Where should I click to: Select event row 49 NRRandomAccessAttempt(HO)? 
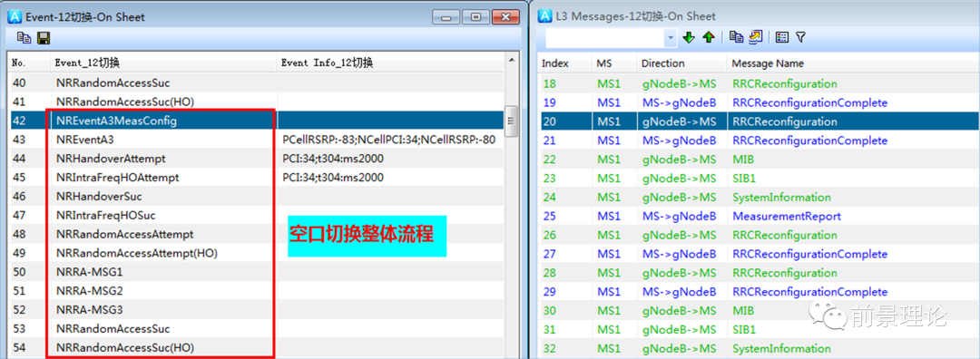[256, 253]
